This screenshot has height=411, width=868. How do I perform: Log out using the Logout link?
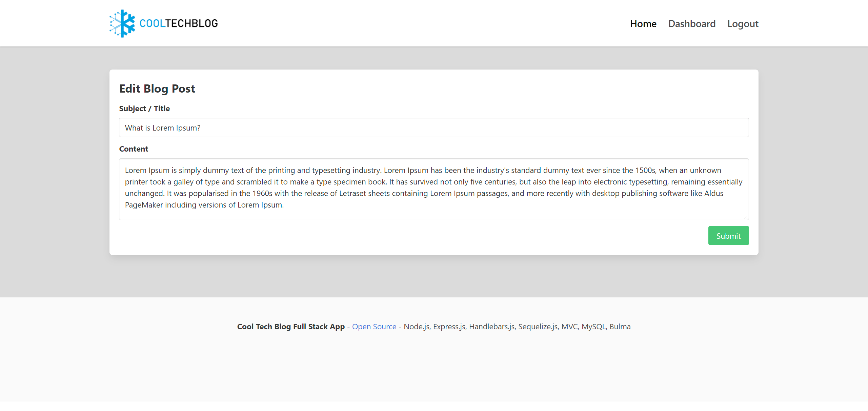tap(743, 24)
